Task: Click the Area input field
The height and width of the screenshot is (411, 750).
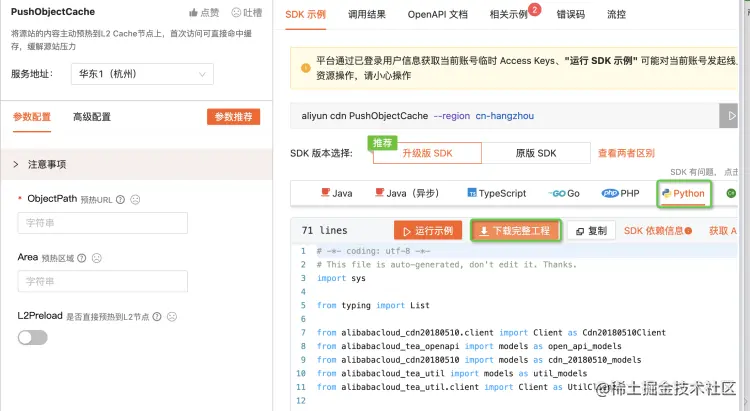Action: [x=103, y=281]
